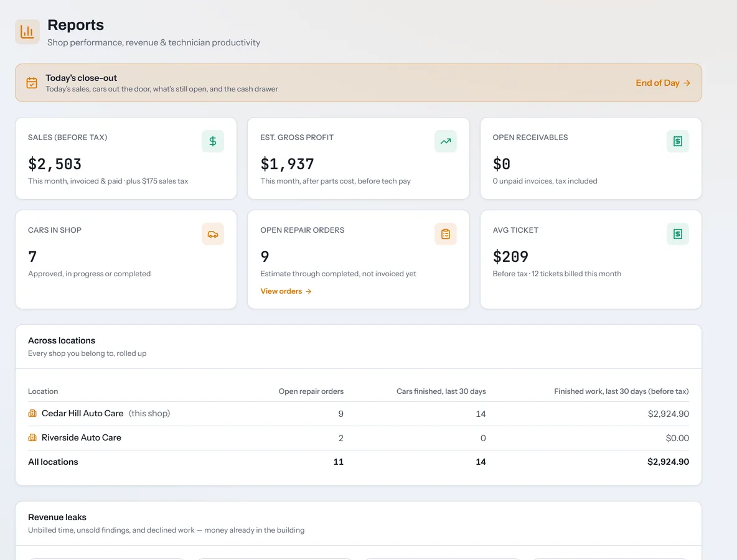Click Riverside's 2 open repair orders cell
The image size is (737, 560).
(x=340, y=438)
